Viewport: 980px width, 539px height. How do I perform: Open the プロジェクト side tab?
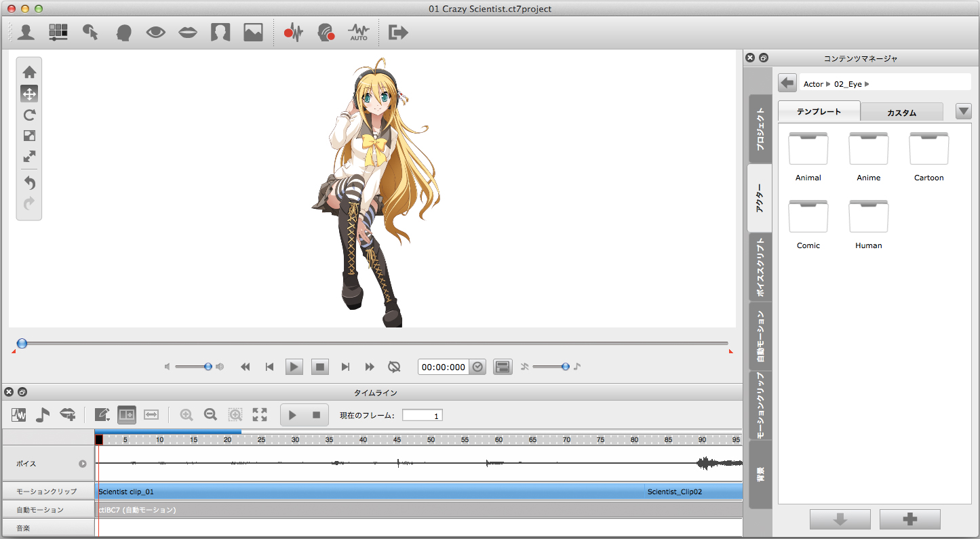tap(760, 129)
